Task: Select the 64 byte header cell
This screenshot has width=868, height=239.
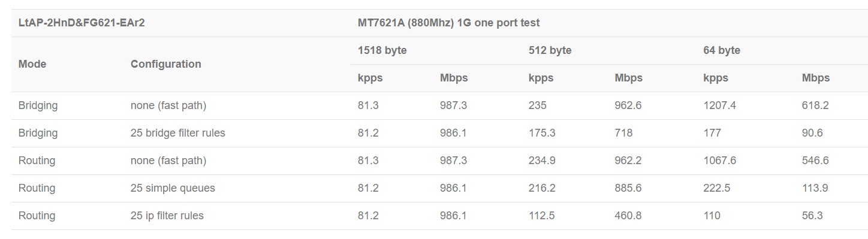Action: tap(722, 50)
